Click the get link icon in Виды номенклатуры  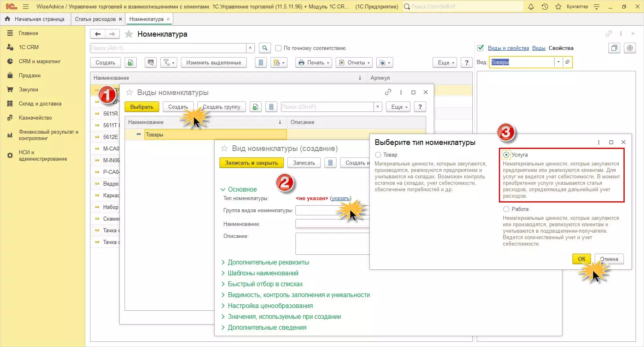pos(388,92)
